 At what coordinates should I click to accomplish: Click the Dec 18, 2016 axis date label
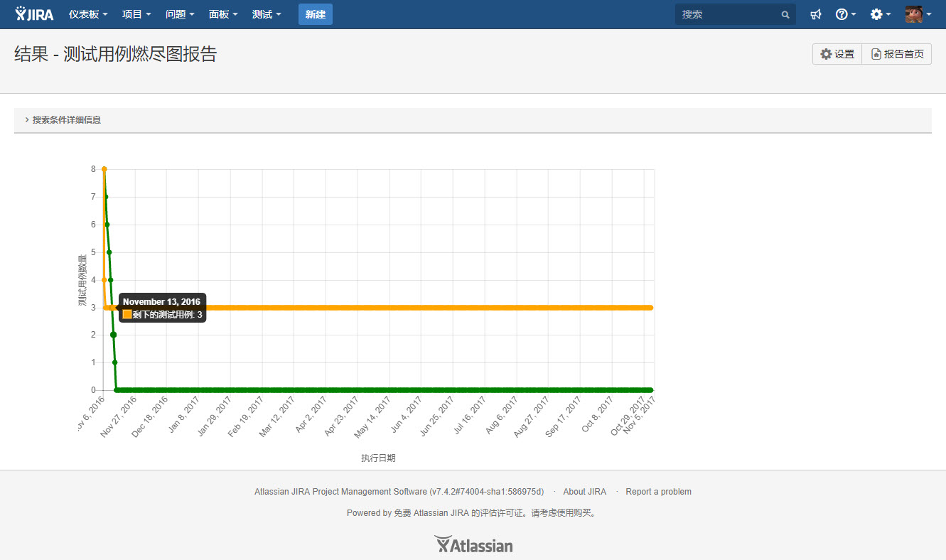151,416
